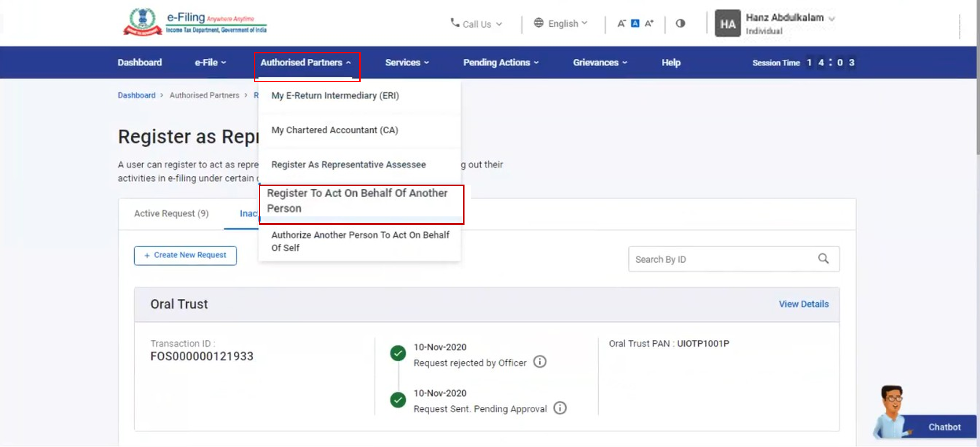Click the default font size icon
Screen dimensions: 980x447
pos(635,24)
